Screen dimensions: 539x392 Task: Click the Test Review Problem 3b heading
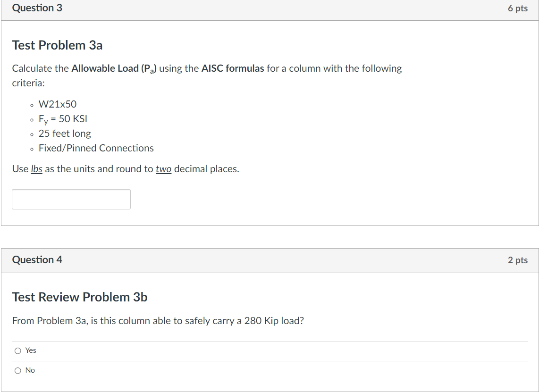click(x=79, y=297)
